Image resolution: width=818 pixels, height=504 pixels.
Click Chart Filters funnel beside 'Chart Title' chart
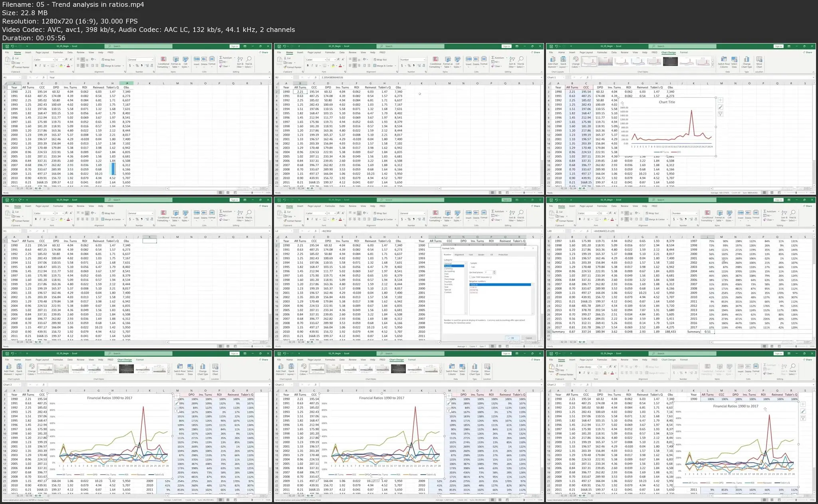(721, 114)
